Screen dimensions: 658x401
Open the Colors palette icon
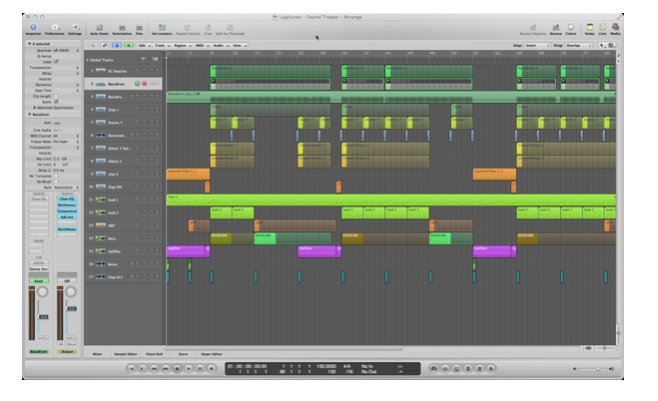571,28
